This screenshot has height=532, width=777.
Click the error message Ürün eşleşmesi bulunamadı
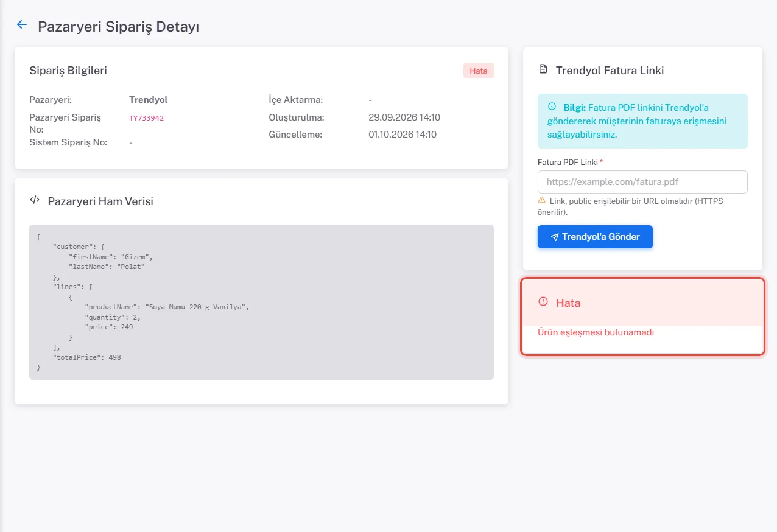[596, 332]
